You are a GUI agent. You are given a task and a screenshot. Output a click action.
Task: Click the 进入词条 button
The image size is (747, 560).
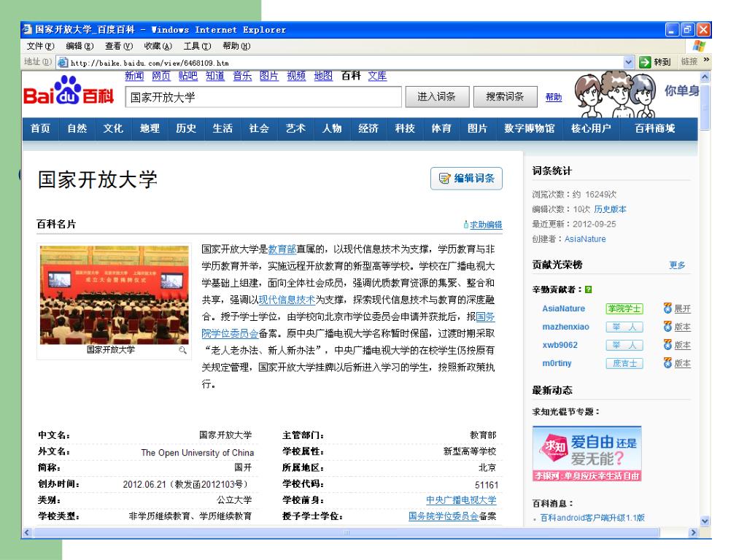437,97
